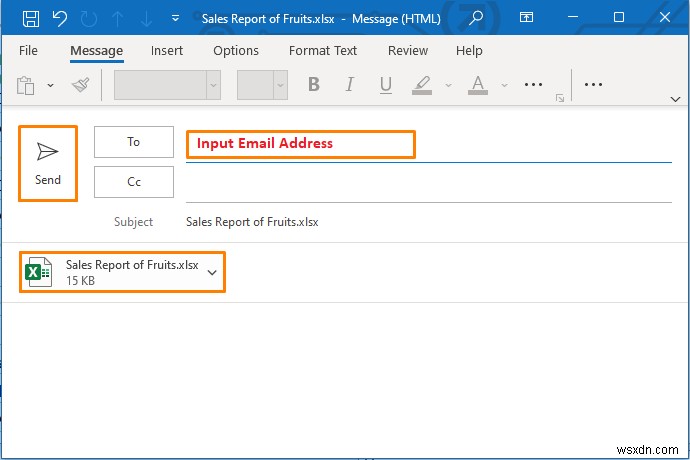Open the search magnifier in title bar
Screen dimensions: 690x460
pos(476,18)
